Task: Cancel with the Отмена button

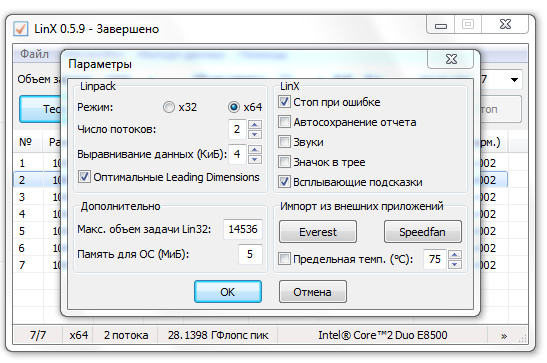Action: coord(313,292)
